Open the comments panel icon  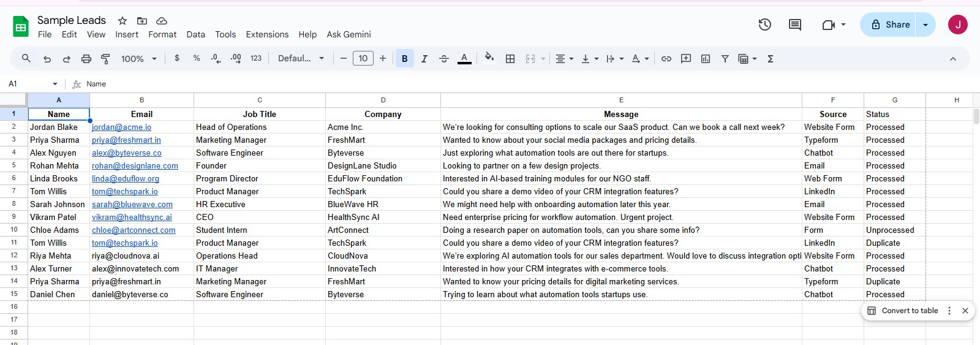click(795, 25)
